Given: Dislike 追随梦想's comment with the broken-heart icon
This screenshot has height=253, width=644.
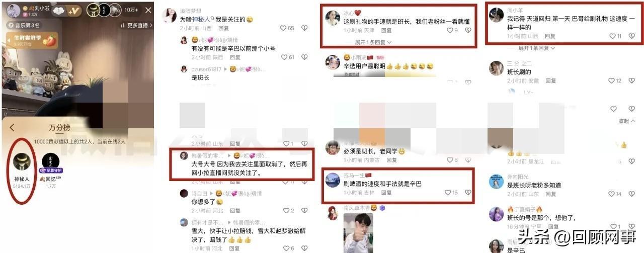Looking at the screenshot, I should 304,29.
